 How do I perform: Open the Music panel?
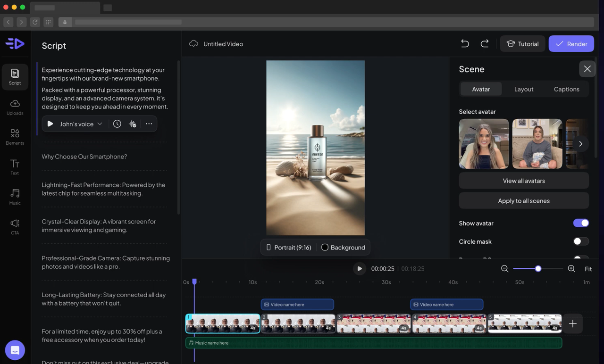[x=15, y=196]
